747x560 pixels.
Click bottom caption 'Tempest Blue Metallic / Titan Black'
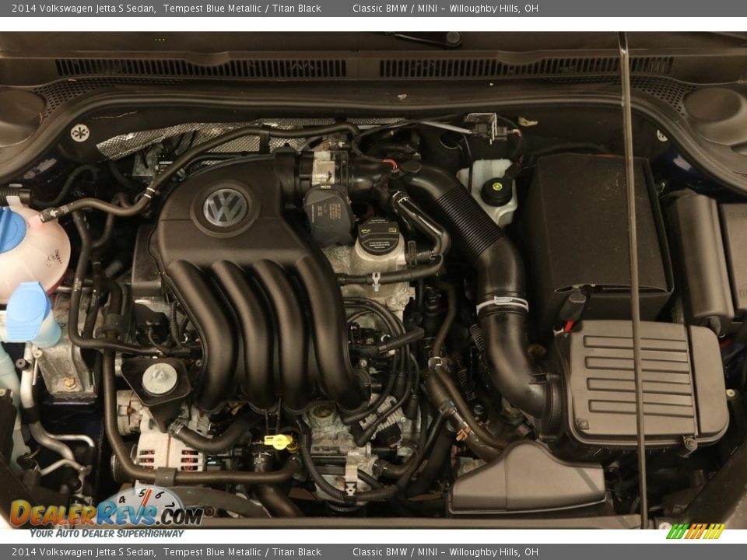pyautogui.click(x=241, y=552)
